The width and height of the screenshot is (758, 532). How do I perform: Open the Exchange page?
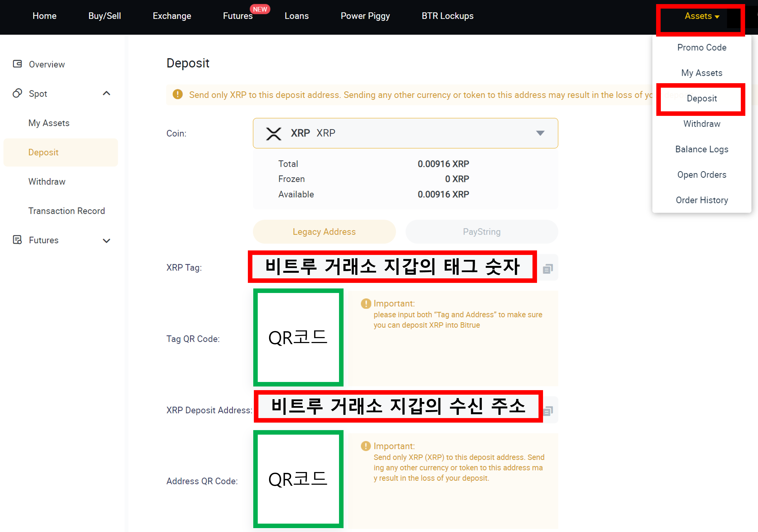click(x=172, y=16)
